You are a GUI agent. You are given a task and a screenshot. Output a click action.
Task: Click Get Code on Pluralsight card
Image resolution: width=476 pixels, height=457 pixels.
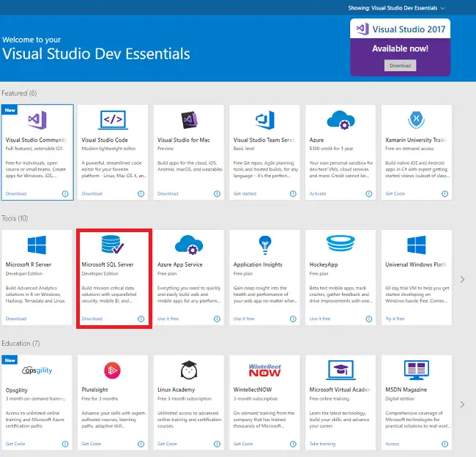tap(91, 444)
